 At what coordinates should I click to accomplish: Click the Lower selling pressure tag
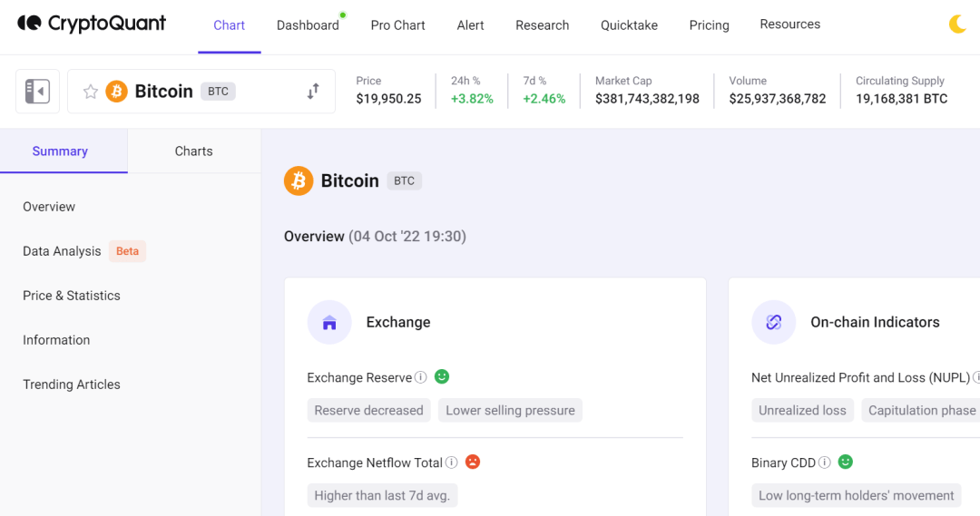(510, 410)
